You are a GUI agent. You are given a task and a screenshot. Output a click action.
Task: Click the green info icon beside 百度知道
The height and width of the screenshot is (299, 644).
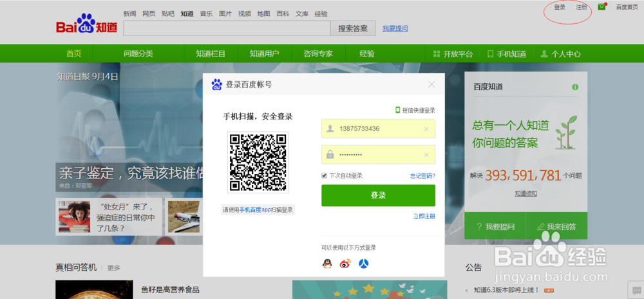(x=575, y=87)
